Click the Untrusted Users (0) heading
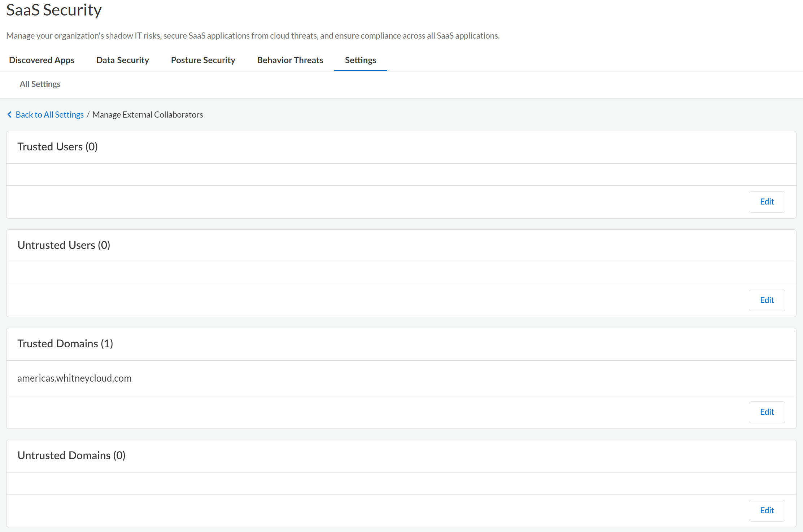The image size is (803, 532). click(64, 245)
